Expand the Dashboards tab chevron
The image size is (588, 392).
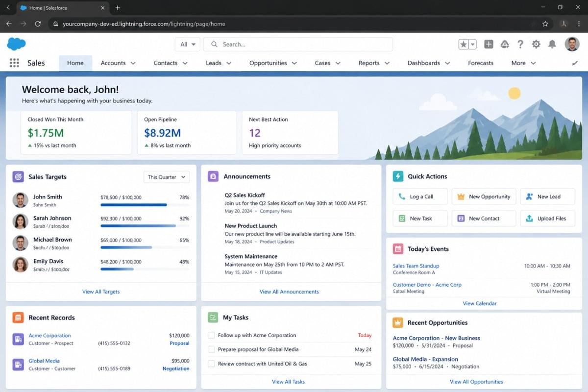point(447,63)
